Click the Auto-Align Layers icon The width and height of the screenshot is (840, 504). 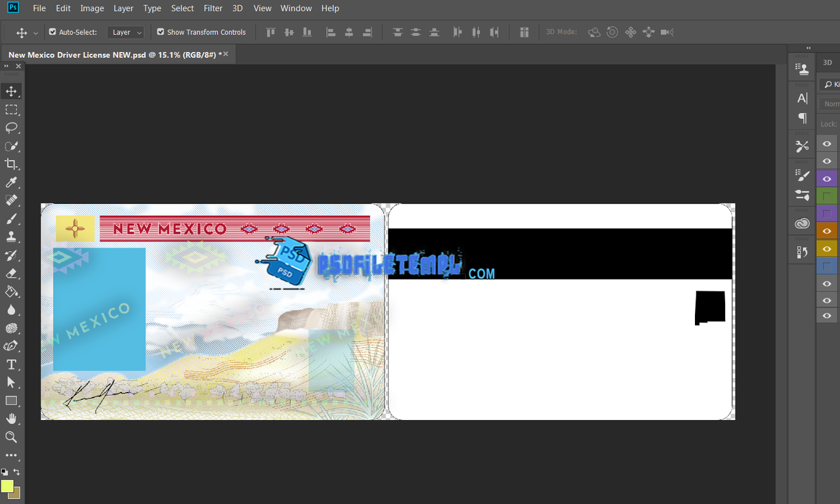(524, 32)
